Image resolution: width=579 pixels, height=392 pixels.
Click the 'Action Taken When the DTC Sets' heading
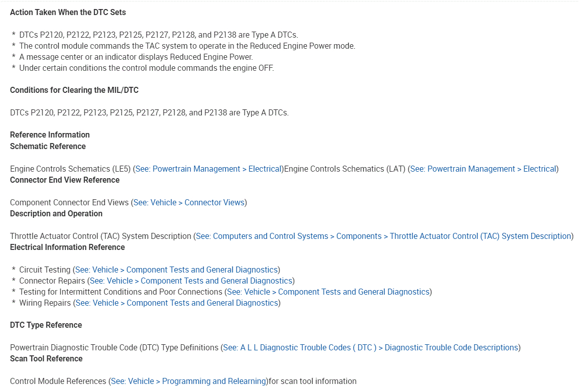coord(68,12)
